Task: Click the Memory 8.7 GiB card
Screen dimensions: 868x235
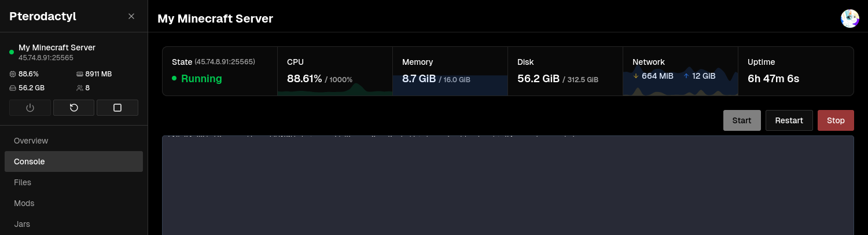Action: (450, 71)
